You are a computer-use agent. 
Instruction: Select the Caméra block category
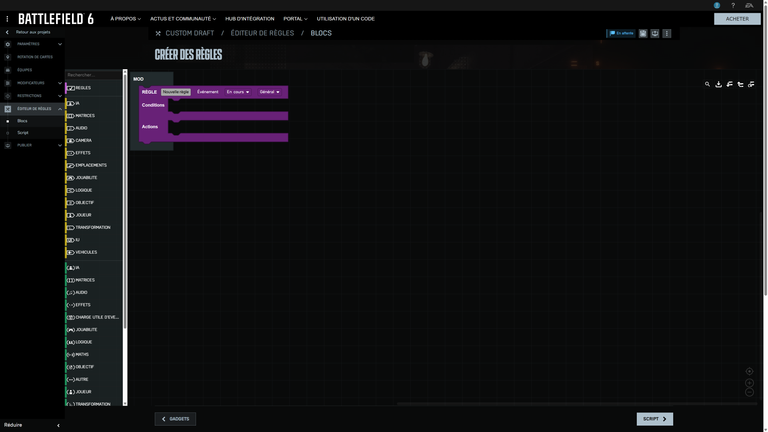83,140
